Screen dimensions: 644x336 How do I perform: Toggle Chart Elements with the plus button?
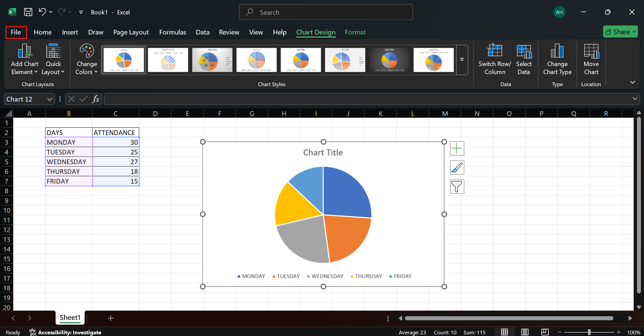coord(457,148)
